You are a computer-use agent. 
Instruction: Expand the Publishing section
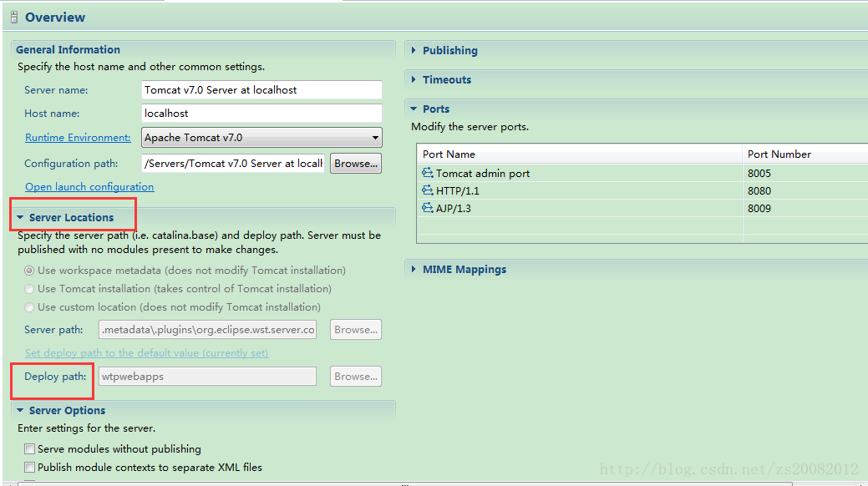coord(414,50)
